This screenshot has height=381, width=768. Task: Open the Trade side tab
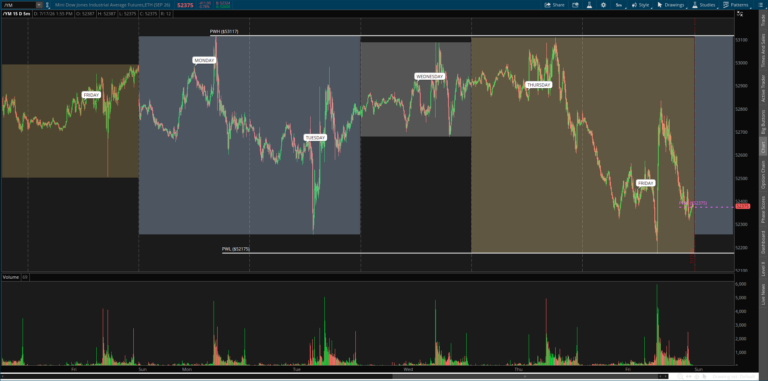(762, 21)
